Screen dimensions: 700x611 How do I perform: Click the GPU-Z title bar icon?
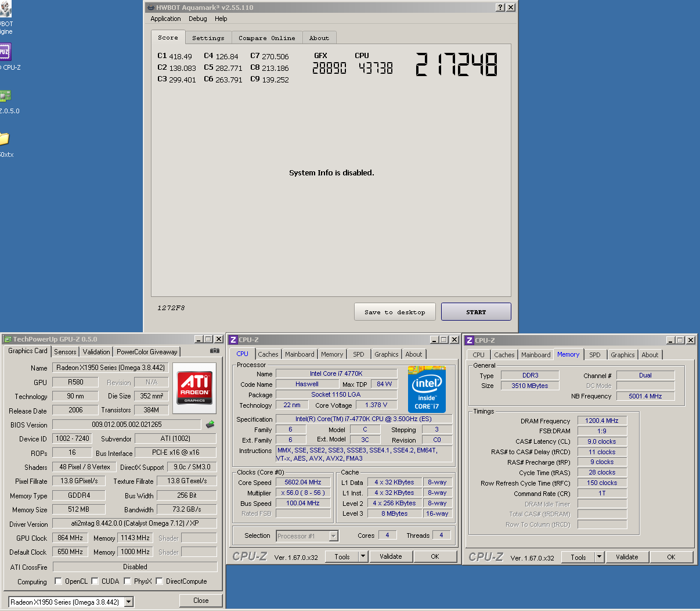pyautogui.click(x=8, y=339)
